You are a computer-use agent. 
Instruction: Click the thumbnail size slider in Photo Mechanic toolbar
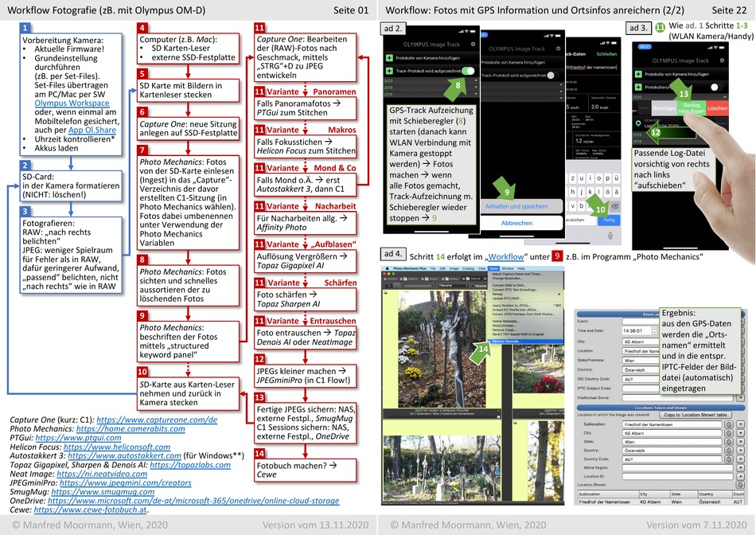tap(418, 286)
